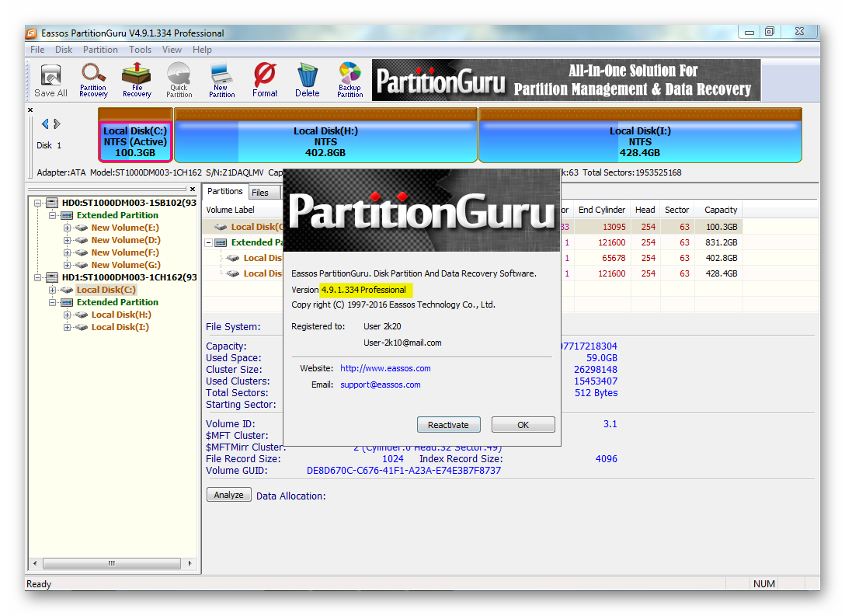Close the left tree panel with its X
The image size is (845, 616).
pos(193,190)
